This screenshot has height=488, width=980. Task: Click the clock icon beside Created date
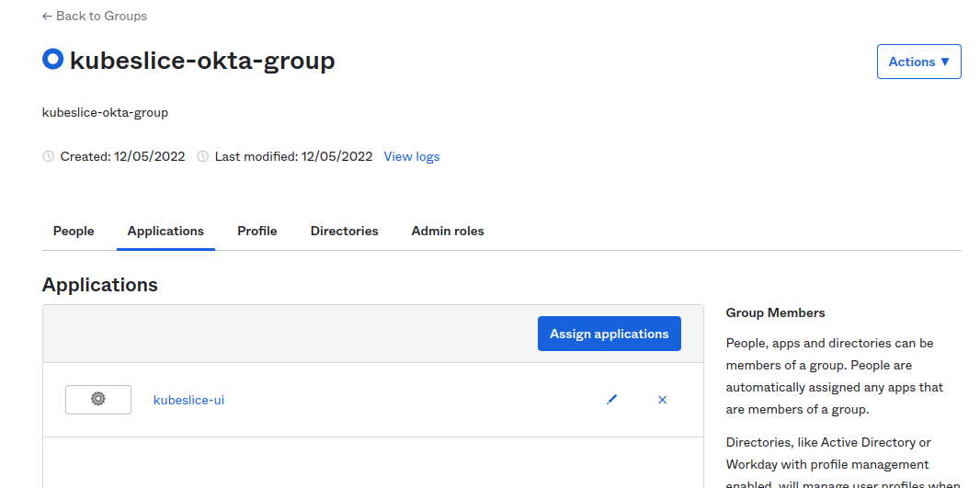pos(48,156)
